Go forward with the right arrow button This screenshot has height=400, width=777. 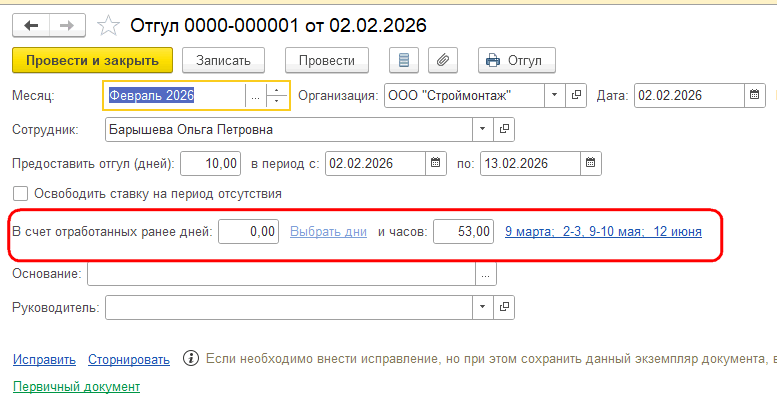coord(67,25)
